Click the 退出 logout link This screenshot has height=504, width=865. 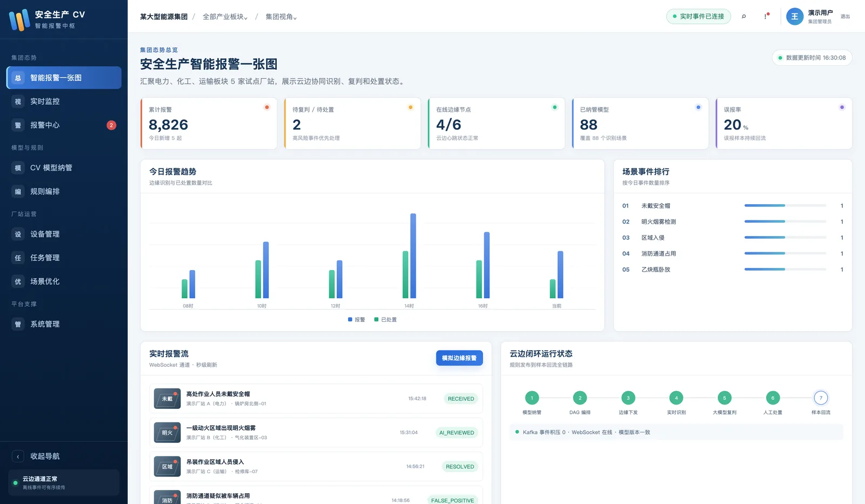(x=845, y=17)
